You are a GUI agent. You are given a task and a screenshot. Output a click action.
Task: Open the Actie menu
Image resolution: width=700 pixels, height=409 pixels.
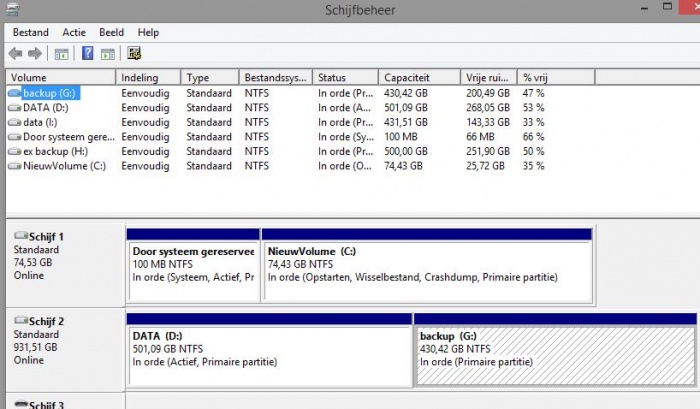pyautogui.click(x=74, y=33)
